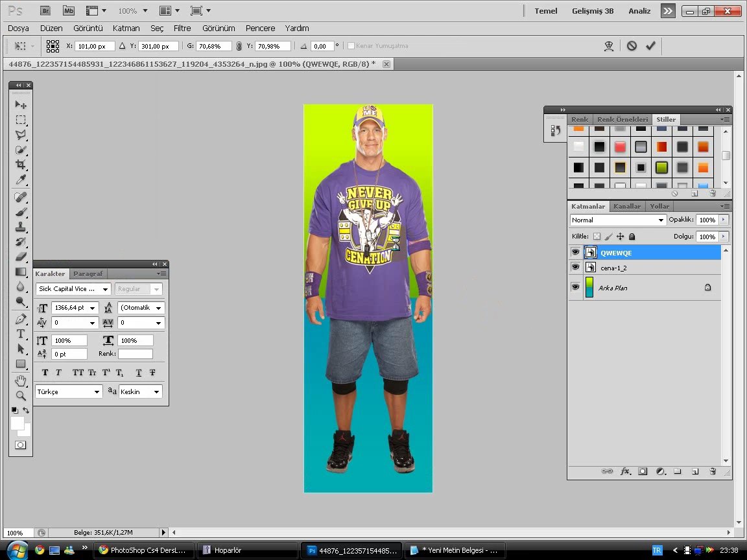Switch to the Renk Örnekleri tab
The width and height of the screenshot is (747, 560).
(622, 119)
